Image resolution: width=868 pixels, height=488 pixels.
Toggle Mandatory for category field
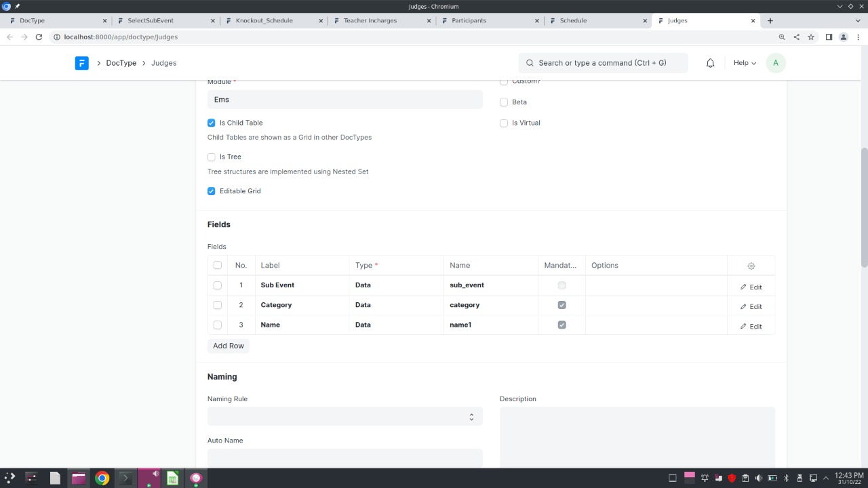click(x=561, y=305)
